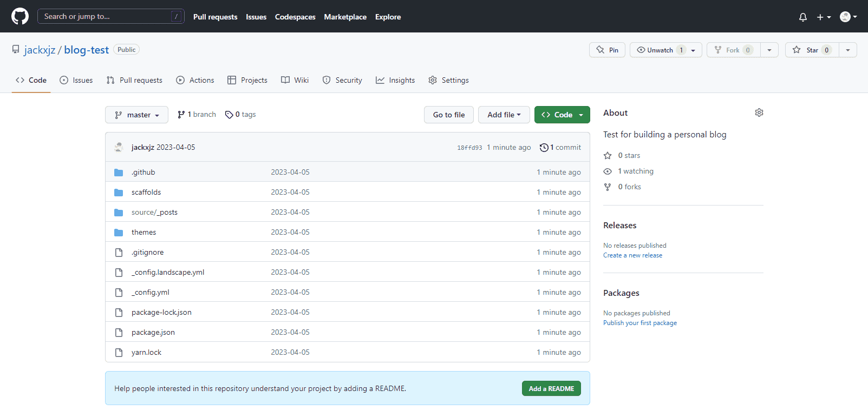The height and width of the screenshot is (417, 868).
Task: Open the package.json file name
Action: click(x=153, y=332)
